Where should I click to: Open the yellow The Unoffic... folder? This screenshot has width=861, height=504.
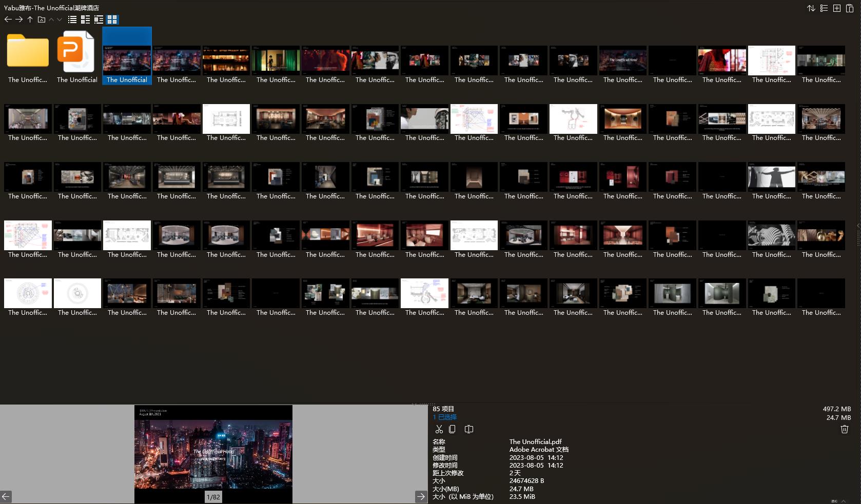coord(28,51)
